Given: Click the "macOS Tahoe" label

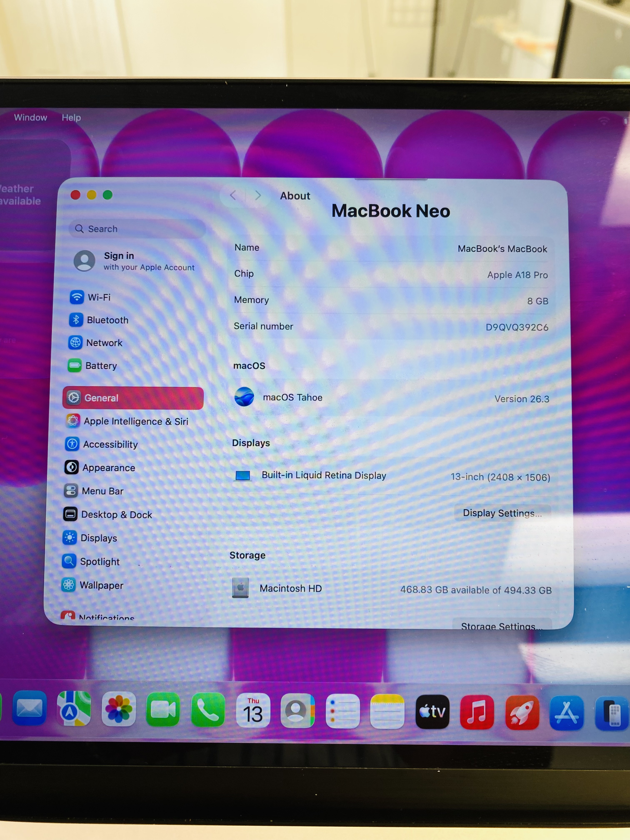Looking at the screenshot, I should [293, 397].
